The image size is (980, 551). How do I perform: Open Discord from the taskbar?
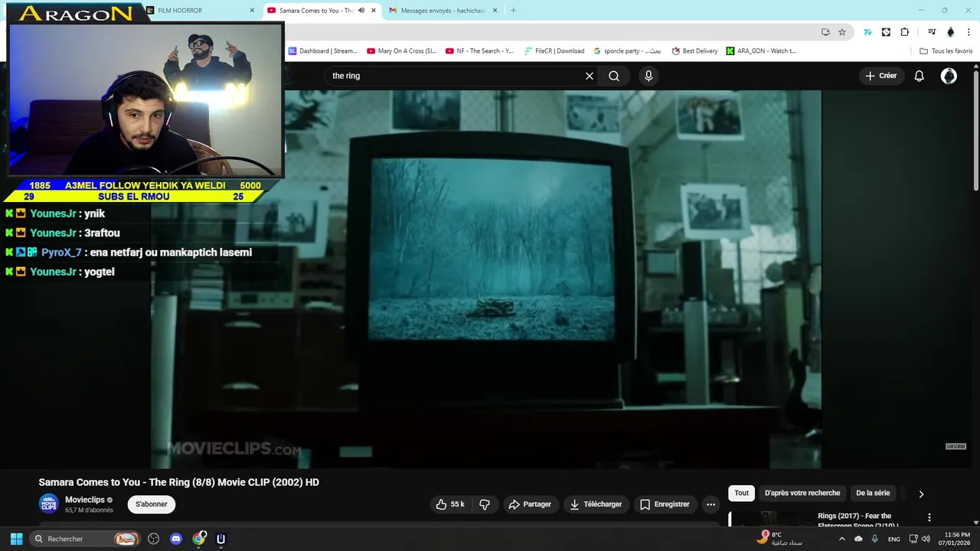coord(176,539)
